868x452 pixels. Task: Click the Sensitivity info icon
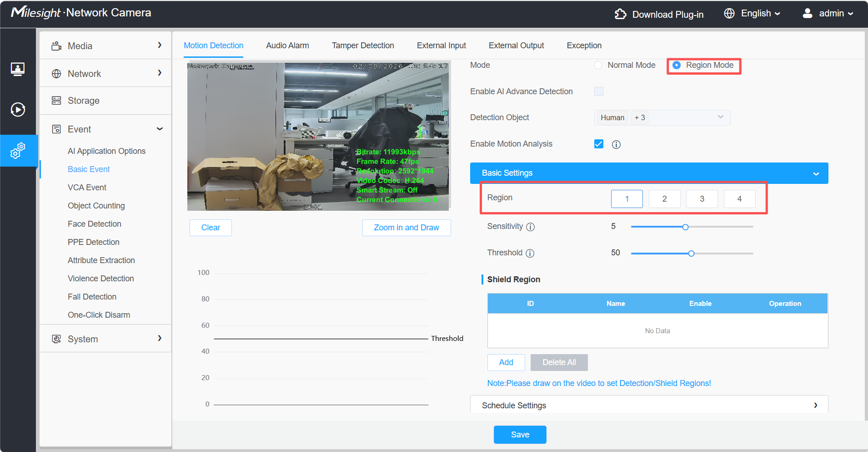click(x=530, y=227)
